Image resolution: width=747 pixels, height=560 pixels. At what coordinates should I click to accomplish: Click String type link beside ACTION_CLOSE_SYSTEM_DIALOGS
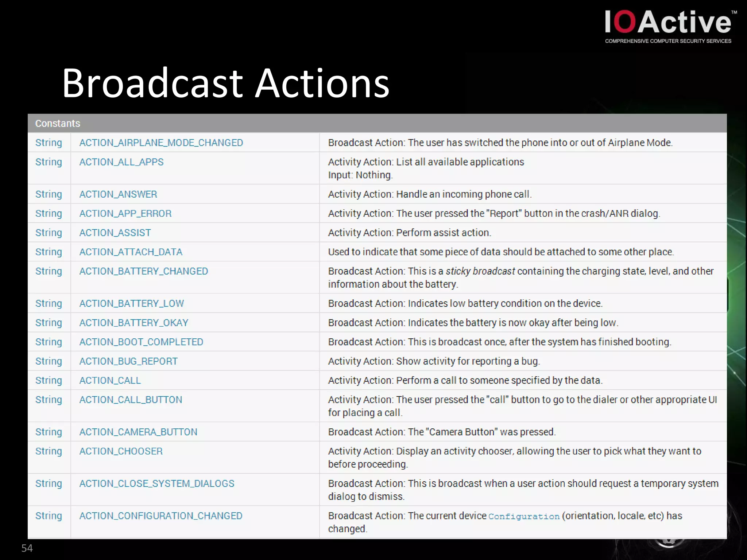(x=49, y=484)
